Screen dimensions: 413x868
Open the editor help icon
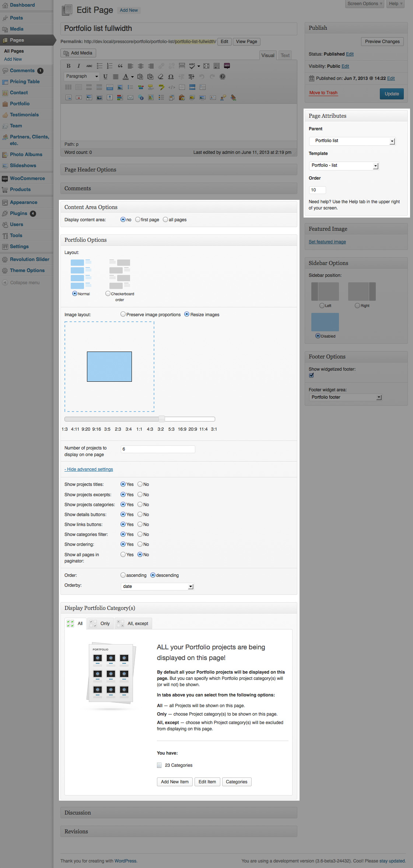click(223, 77)
